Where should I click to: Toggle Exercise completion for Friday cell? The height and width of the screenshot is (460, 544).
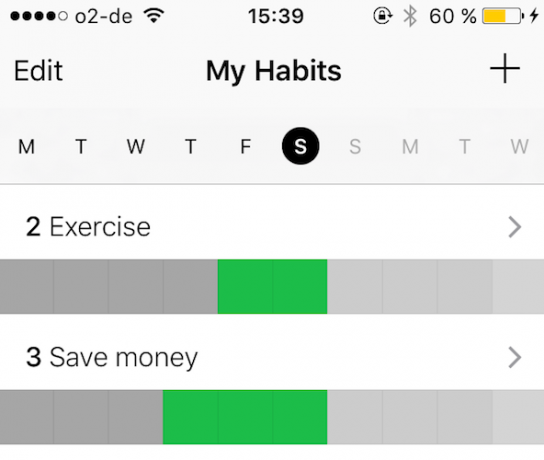click(245, 287)
